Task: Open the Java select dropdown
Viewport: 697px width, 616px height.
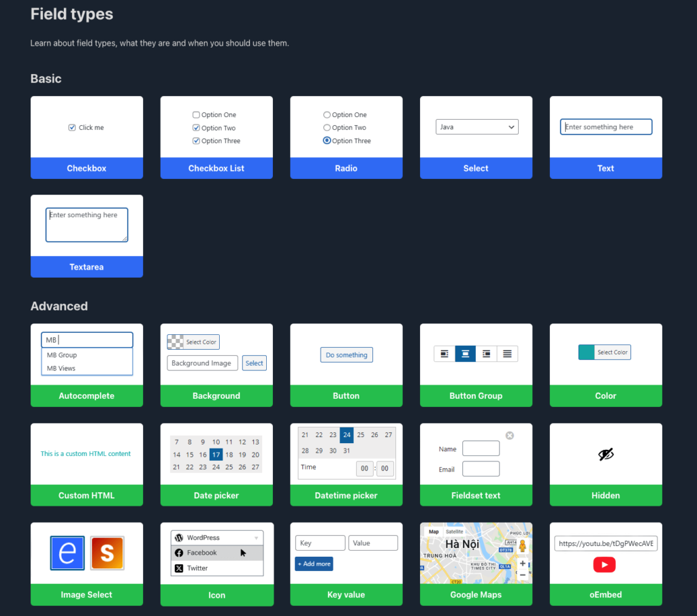Action: [476, 127]
